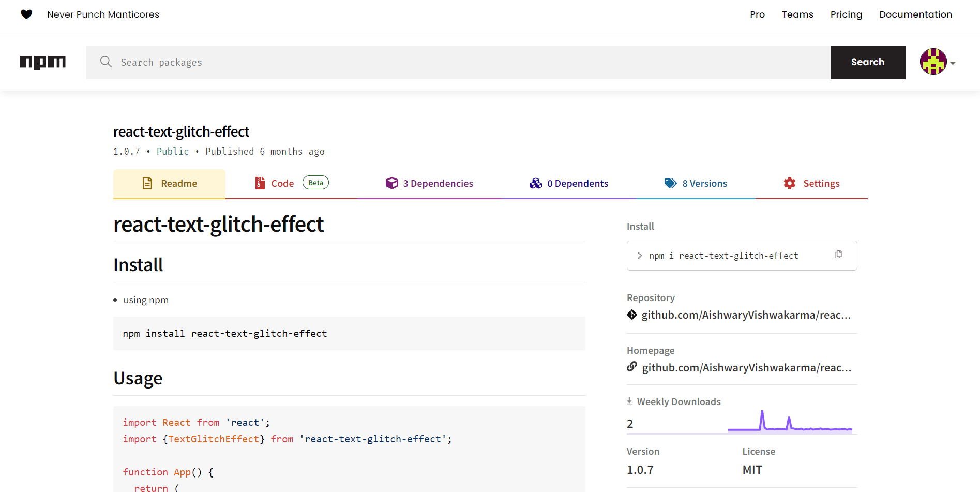Open the Pro link in header

(757, 14)
